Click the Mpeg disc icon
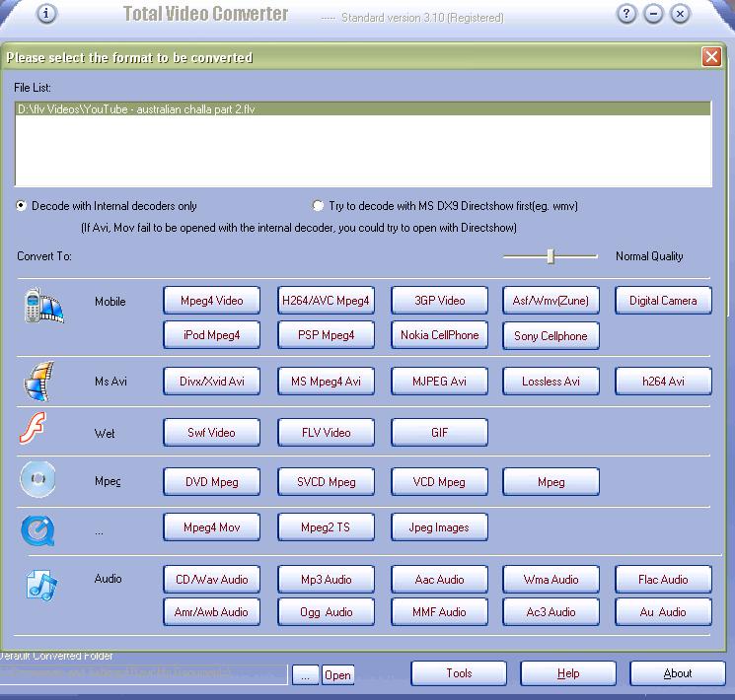The width and height of the screenshot is (735, 700). [37, 479]
